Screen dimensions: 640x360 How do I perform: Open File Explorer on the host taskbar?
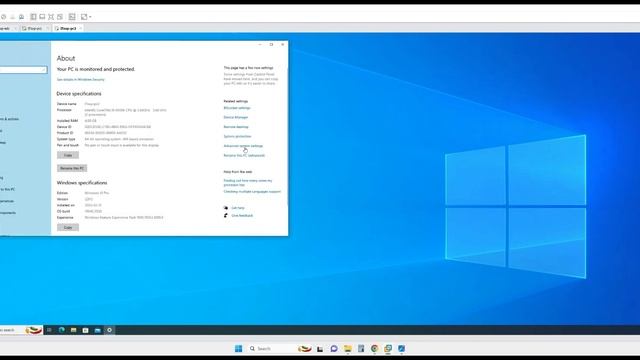[348, 348]
